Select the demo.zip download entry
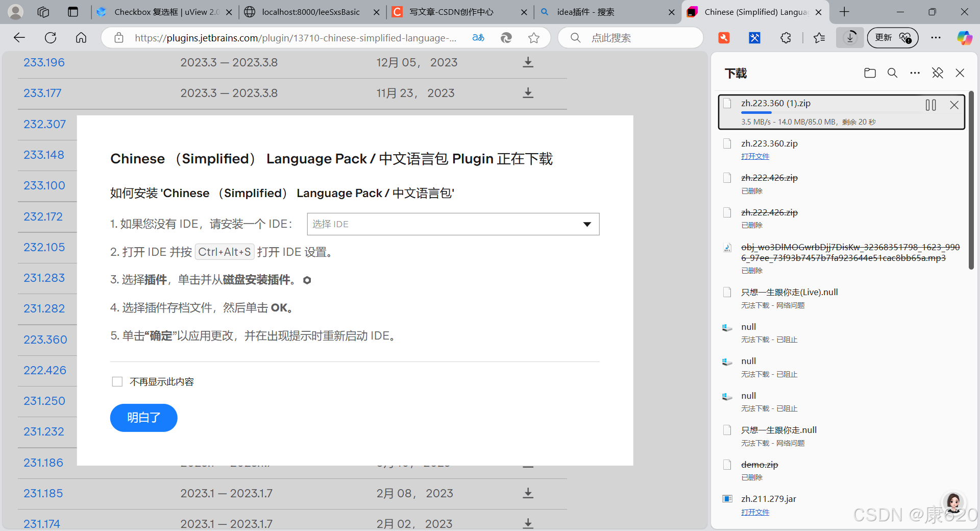 point(841,470)
